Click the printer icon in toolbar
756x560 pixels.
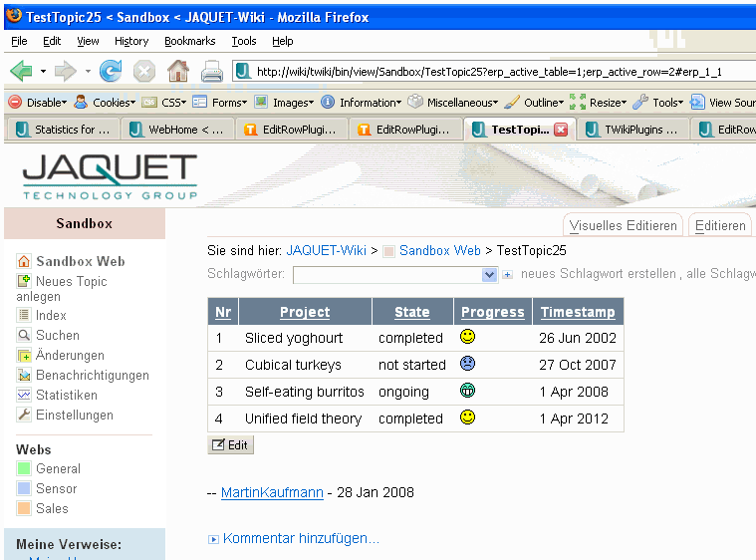pos(212,71)
